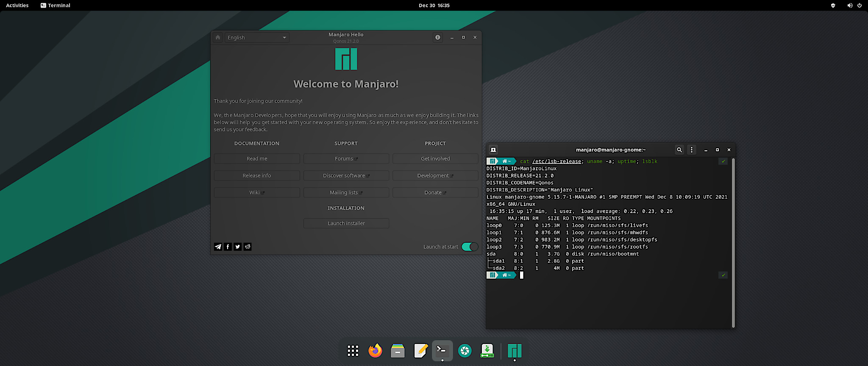Close the Manjaro Hello window
This screenshot has width=868, height=366.
click(475, 37)
